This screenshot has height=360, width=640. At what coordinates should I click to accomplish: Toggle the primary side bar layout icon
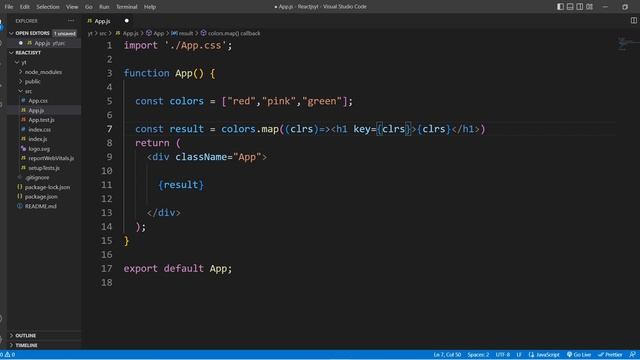pos(560,7)
